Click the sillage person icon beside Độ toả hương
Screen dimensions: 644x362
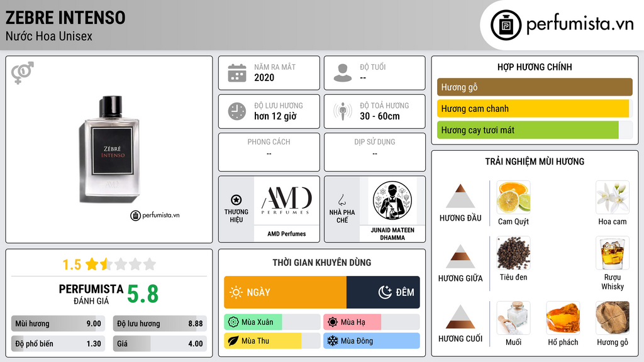click(x=343, y=111)
